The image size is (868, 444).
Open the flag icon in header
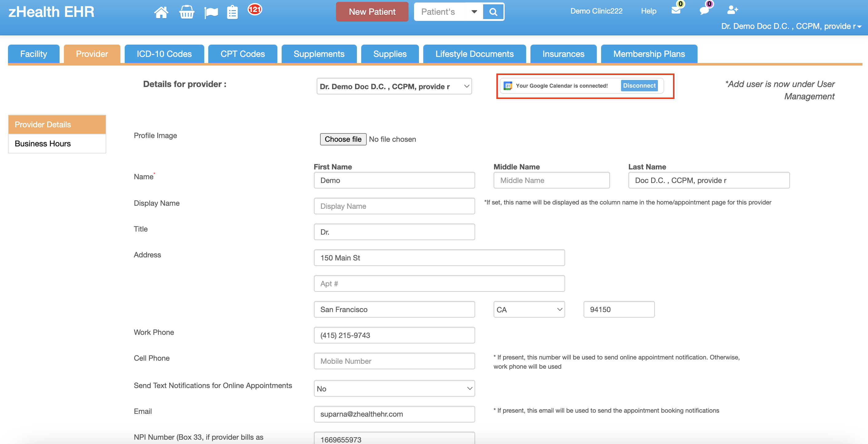211,13
